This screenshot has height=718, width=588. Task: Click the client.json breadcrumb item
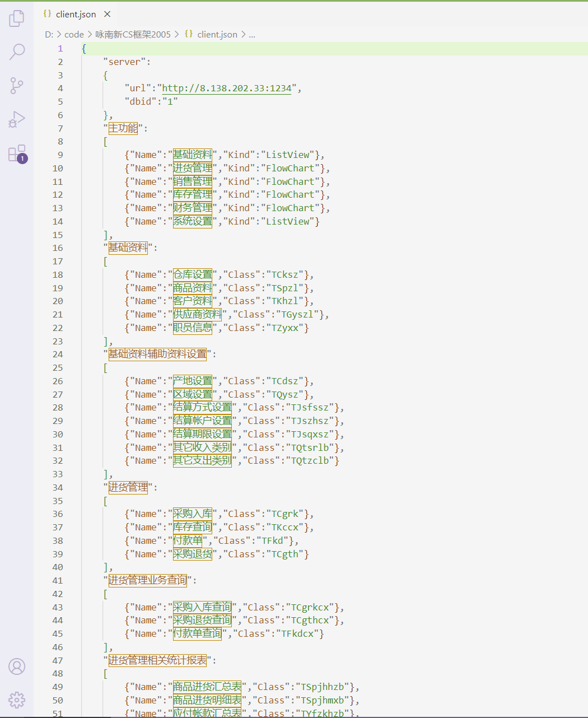(217, 34)
